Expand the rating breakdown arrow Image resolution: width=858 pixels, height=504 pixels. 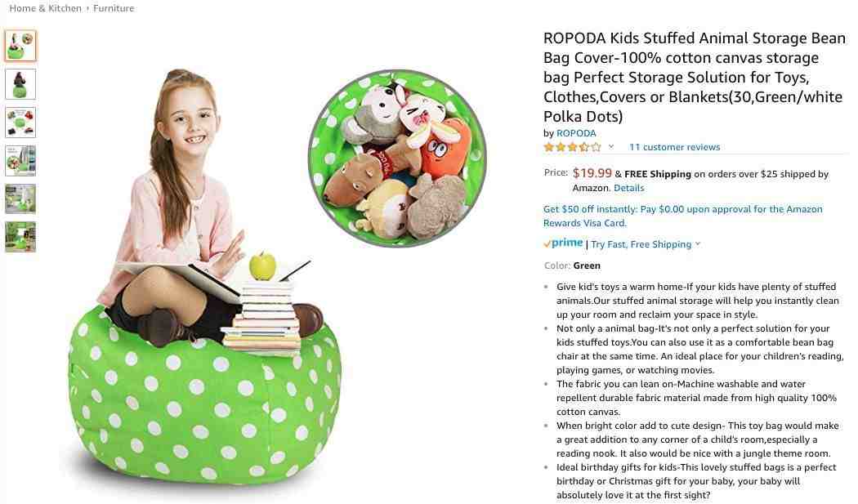tap(611, 147)
